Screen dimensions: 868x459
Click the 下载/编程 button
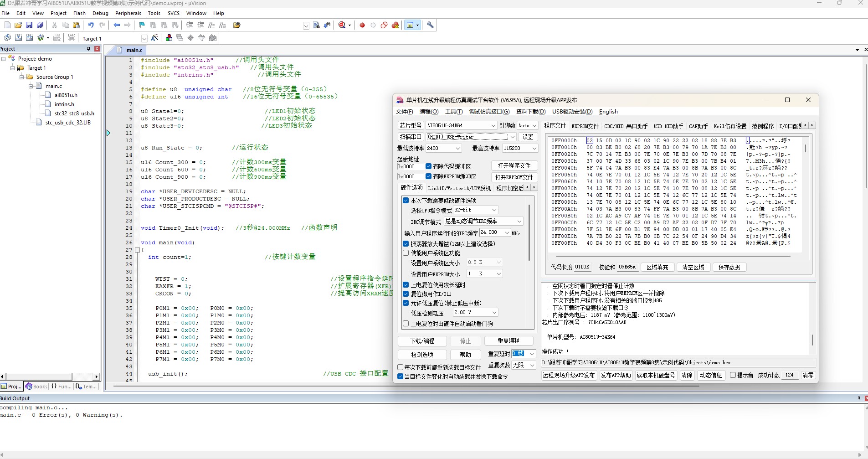tap(422, 341)
